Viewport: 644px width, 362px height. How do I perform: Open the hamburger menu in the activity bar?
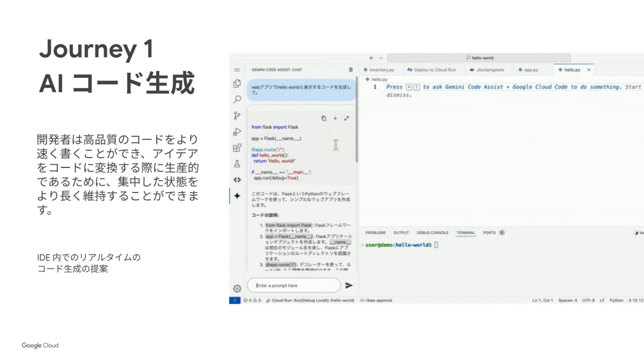(x=237, y=70)
